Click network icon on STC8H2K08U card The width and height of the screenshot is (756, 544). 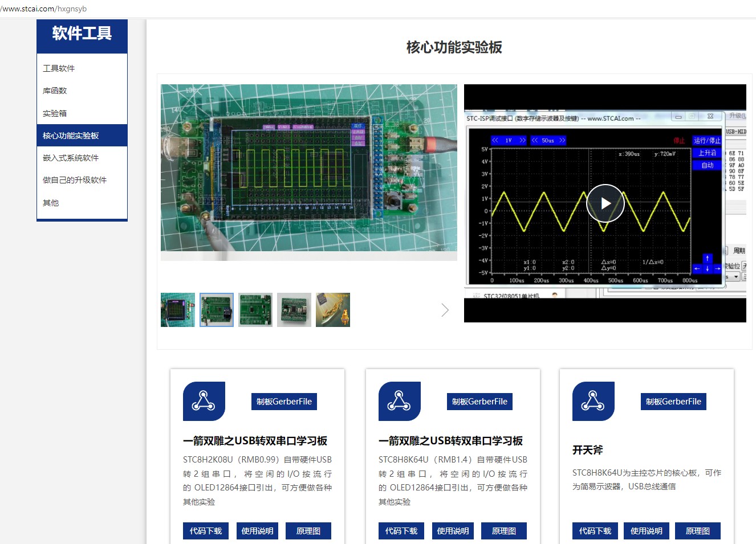click(204, 401)
